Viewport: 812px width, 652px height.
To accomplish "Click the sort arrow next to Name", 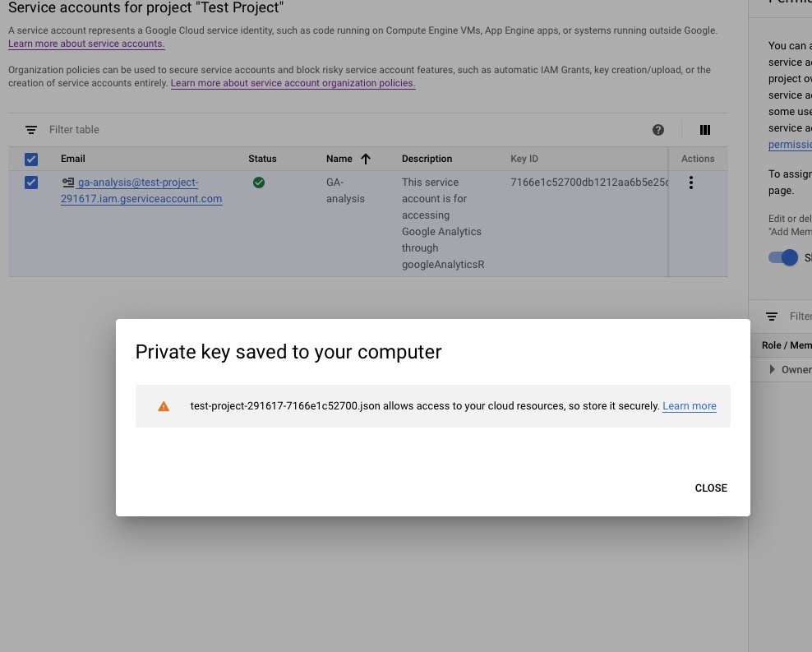I will [x=366, y=159].
